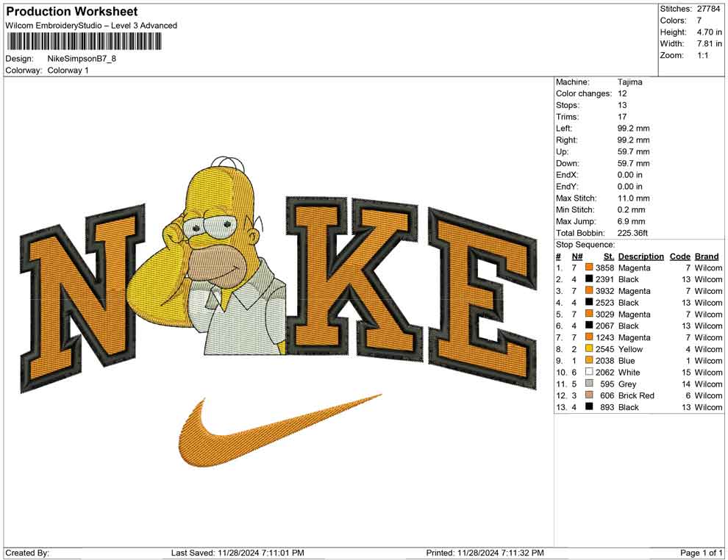Click the stitch count 3858 in row 1

(x=605, y=268)
